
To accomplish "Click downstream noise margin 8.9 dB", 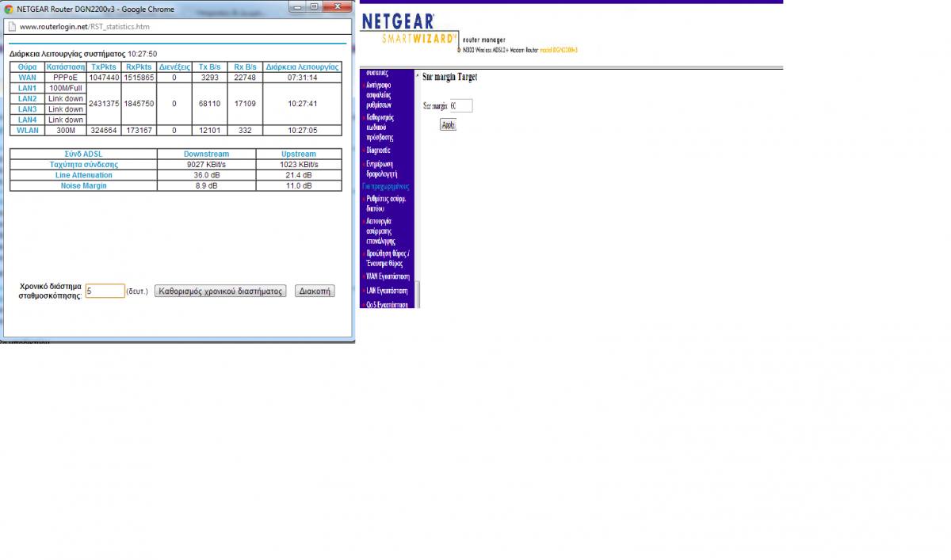I will 206,185.
